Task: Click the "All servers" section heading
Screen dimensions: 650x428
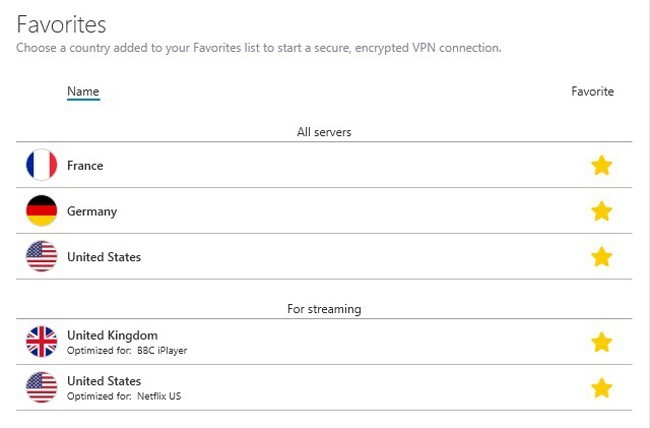Action: coord(324,132)
